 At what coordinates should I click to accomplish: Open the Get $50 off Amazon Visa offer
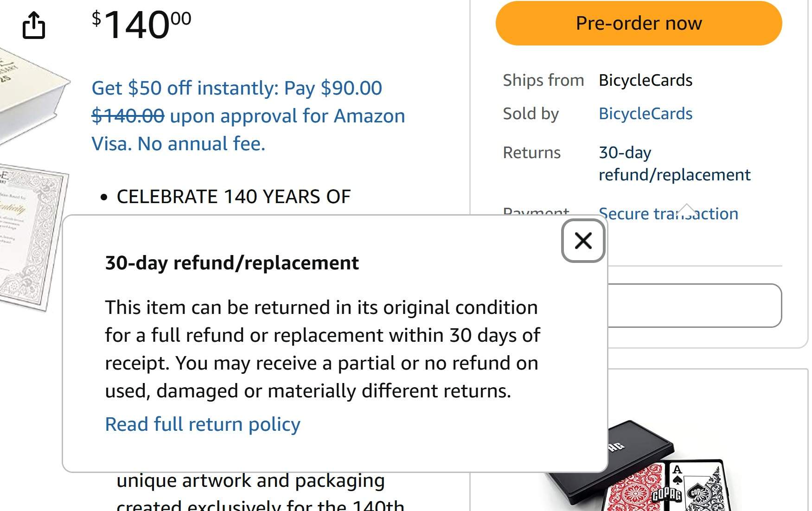[x=248, y=116]
